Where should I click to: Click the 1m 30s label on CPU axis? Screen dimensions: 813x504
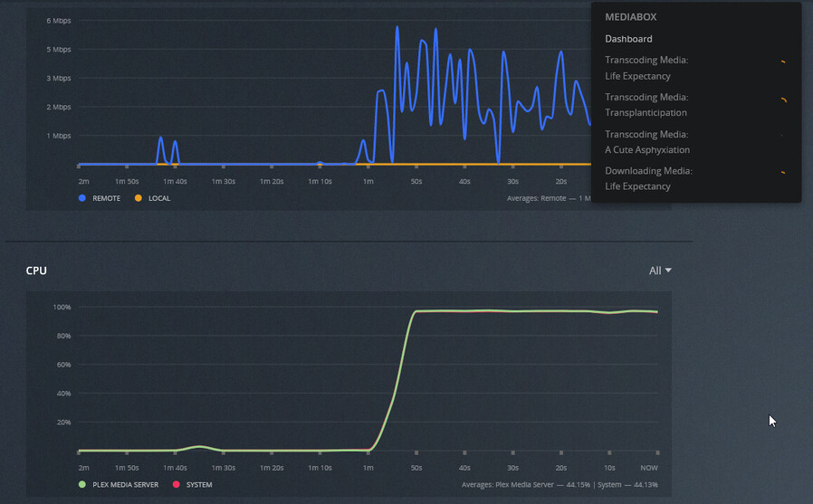pyautogui.click(x=224, y=468)
